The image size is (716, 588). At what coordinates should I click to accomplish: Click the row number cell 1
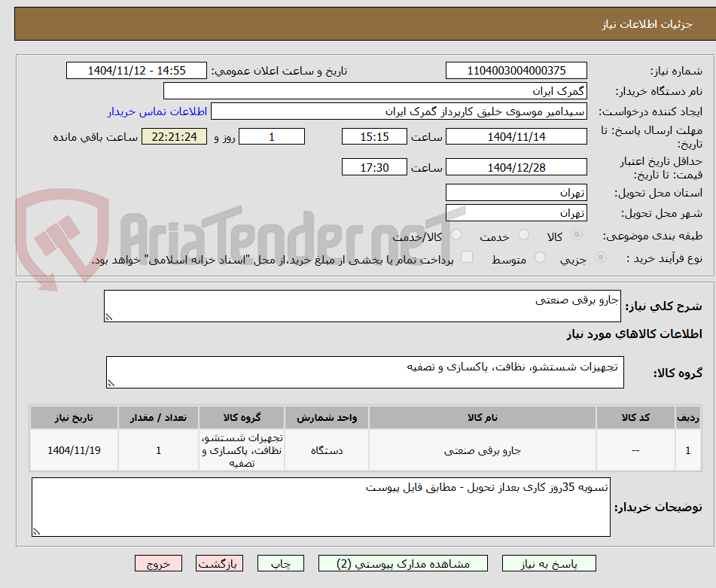[x=687, y=450]
